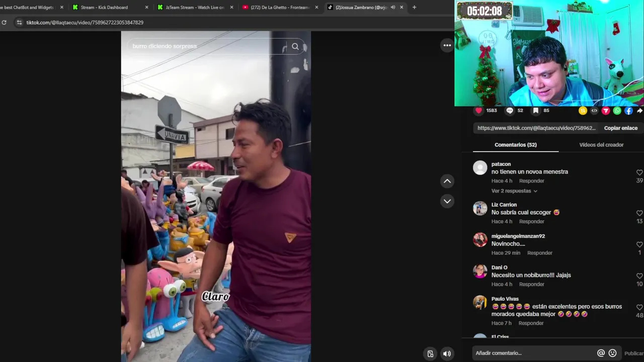Like miguelangelmanzan92's comment heart
The width and height of the screenshot is (644, 362).
[639, 244]
